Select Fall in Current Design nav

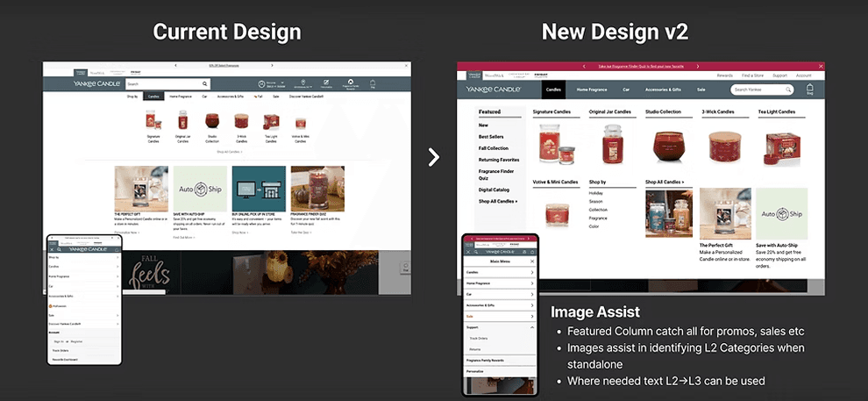point(259,97)
